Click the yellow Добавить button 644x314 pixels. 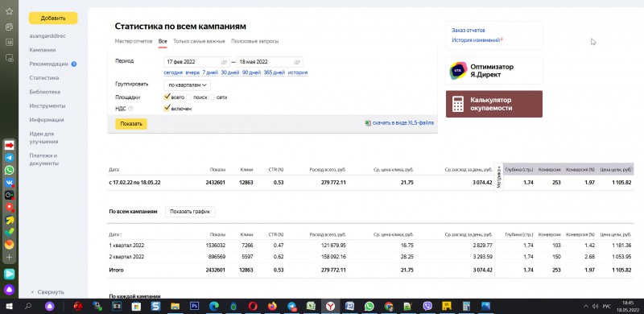click(53, 18)
